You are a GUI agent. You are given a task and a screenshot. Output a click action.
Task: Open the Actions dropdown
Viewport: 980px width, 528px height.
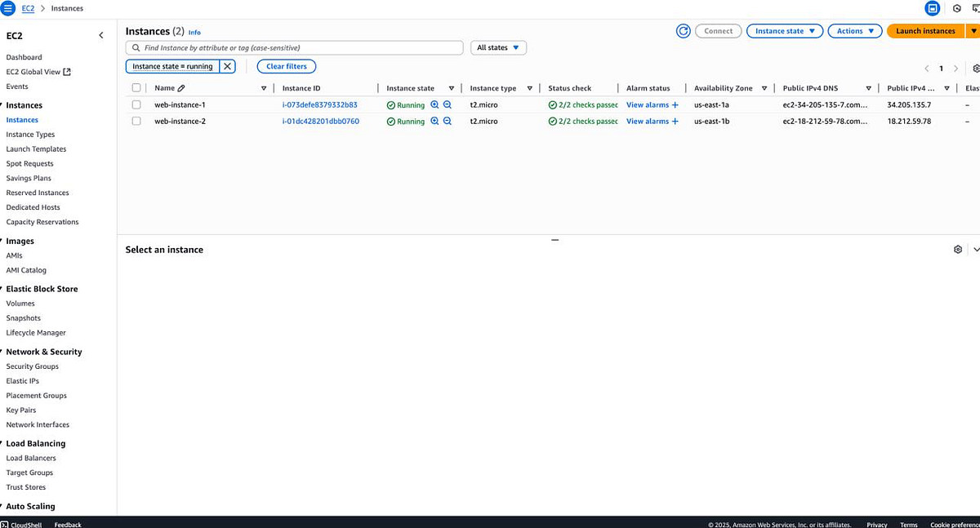click(x=854, y=30)
